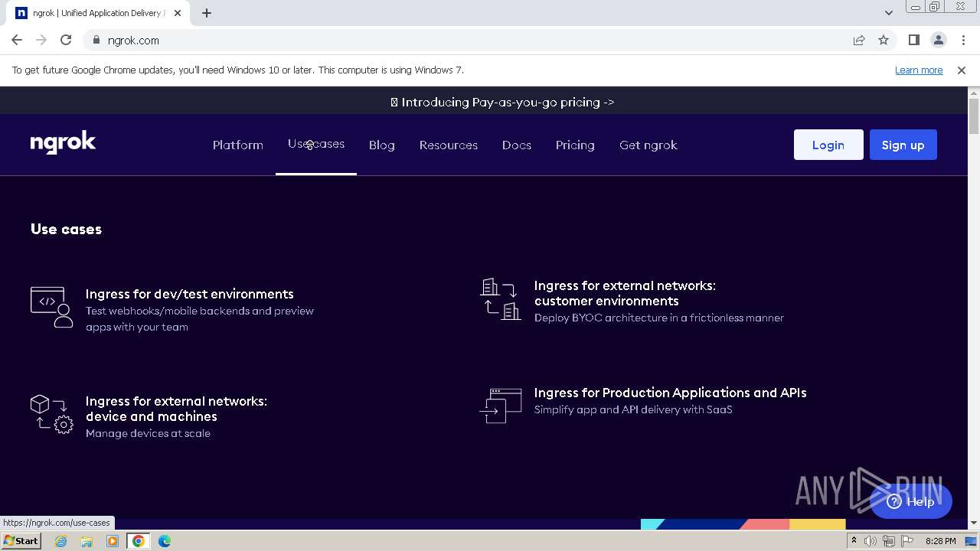Click the ngrok logo in header
The width and height of the screenshot is (980, 551).
point(63,143)
